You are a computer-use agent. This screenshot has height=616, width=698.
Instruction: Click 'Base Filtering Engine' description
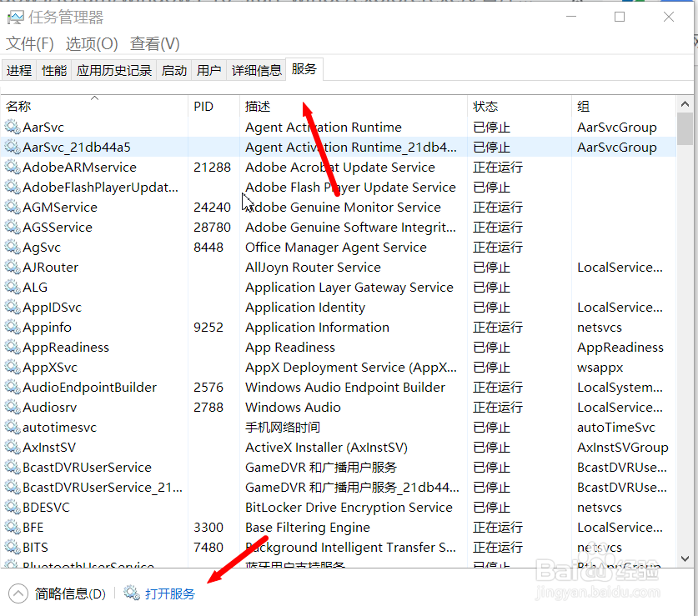click(308, 528)
